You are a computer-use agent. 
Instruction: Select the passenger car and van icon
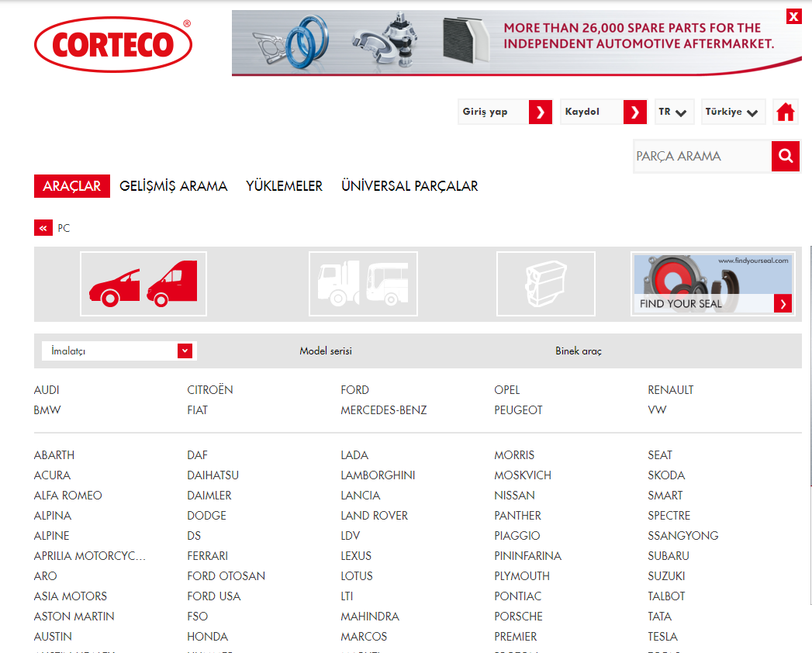click(x=143, y=284)
